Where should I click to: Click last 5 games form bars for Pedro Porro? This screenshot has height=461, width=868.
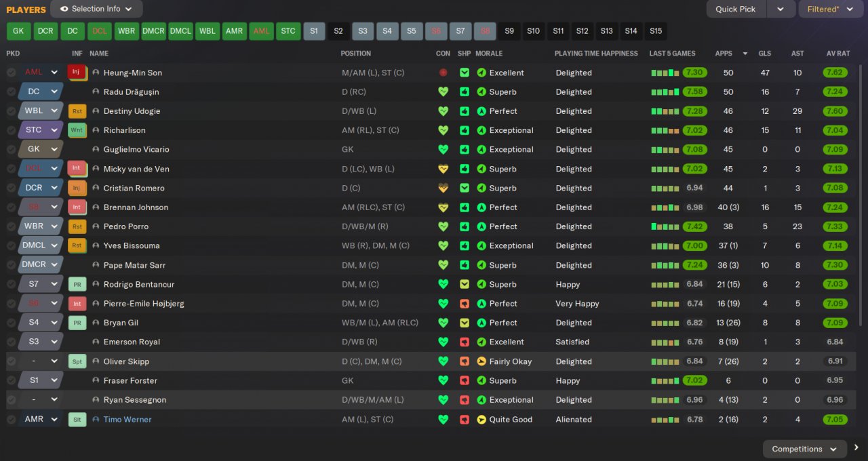665,226
